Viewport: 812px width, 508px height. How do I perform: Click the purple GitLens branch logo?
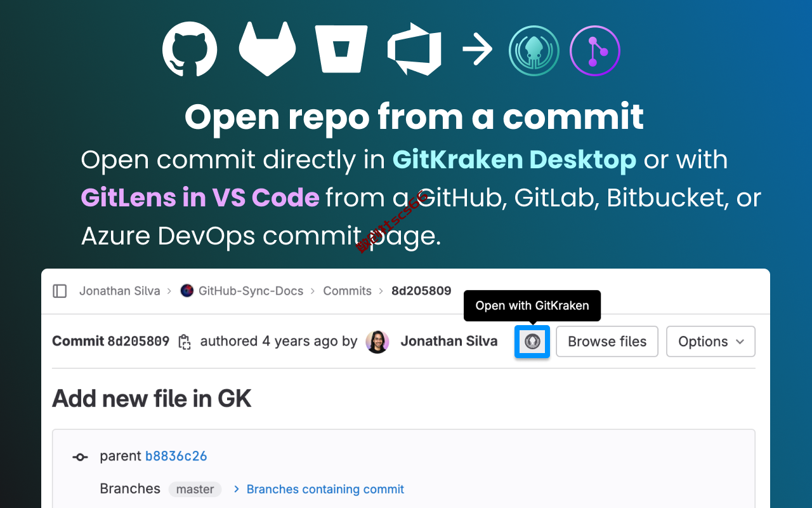[595, 51]
